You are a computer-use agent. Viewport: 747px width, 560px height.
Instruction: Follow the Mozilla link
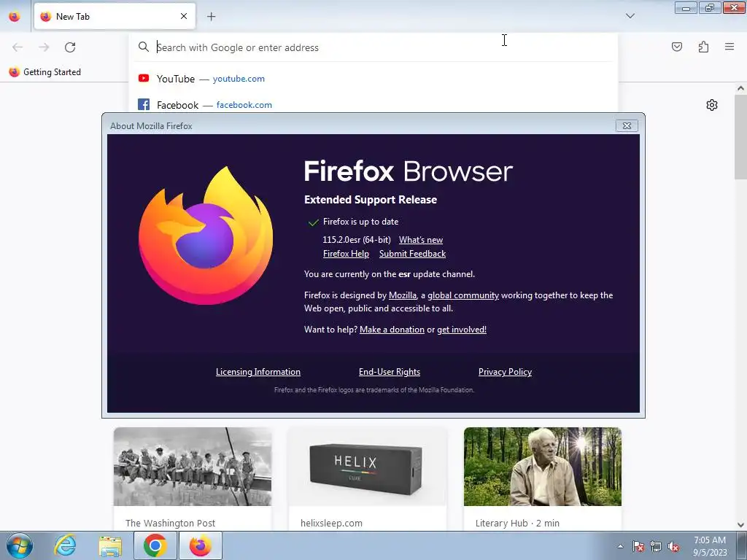(x=403, y=295)
